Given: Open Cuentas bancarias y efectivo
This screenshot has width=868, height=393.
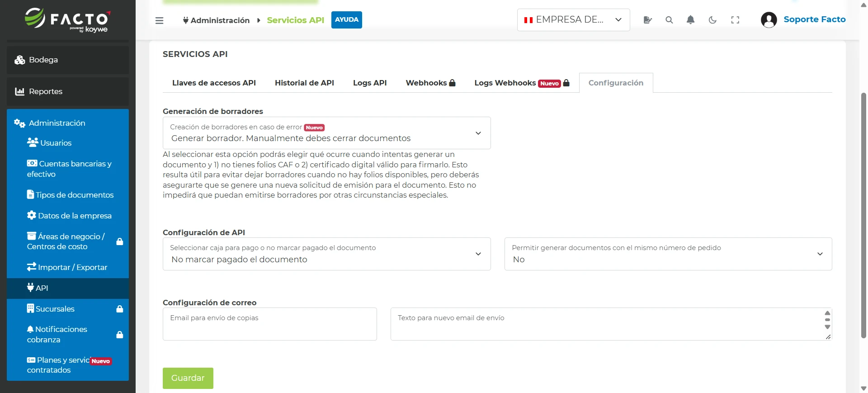Looking at the screenshot, I should click(x=68, y=169).
